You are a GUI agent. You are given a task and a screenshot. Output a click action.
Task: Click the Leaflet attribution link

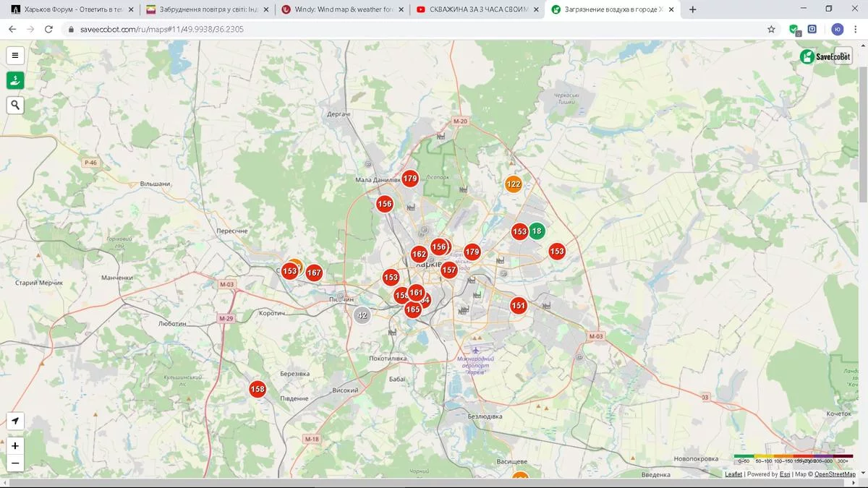[733, 474]
